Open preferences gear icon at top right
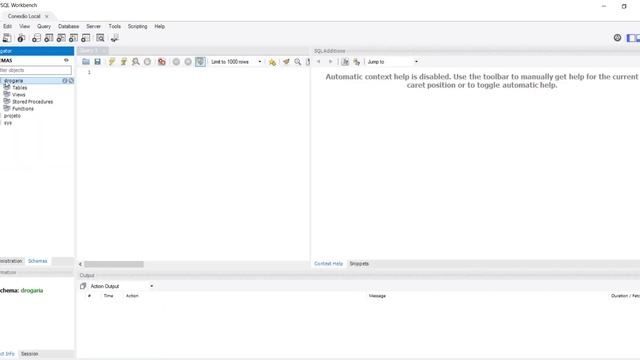This screenshot has height=360, width=640. coord(617,38)
